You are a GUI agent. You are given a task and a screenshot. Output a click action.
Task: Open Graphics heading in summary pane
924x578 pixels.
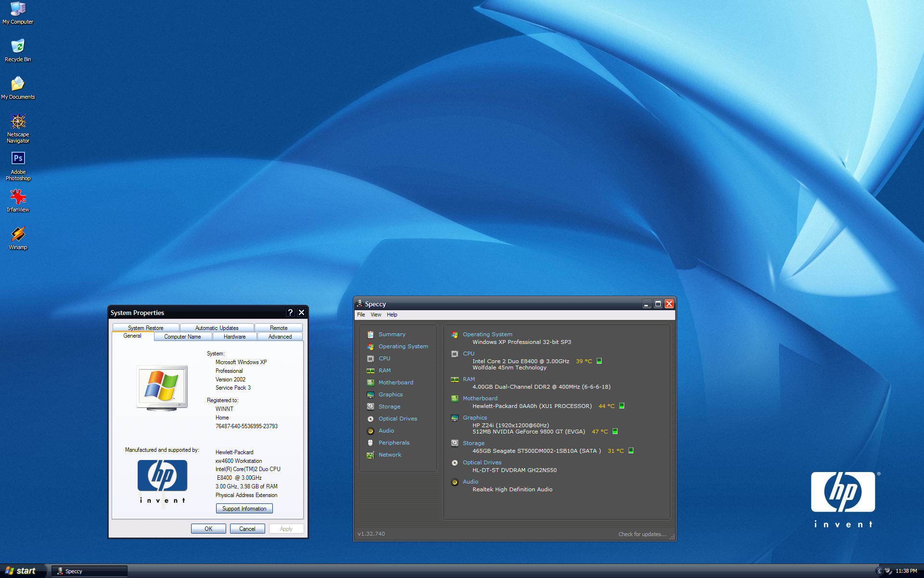point(475,418)
